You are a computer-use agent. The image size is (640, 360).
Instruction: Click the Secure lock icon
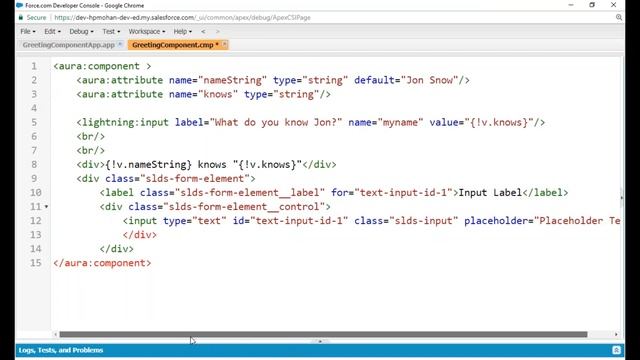pyautogui.click(x=21, y=18)
